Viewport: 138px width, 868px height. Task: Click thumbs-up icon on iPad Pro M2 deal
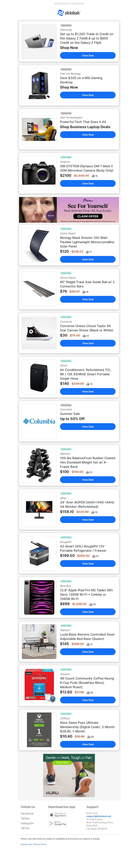90,604
